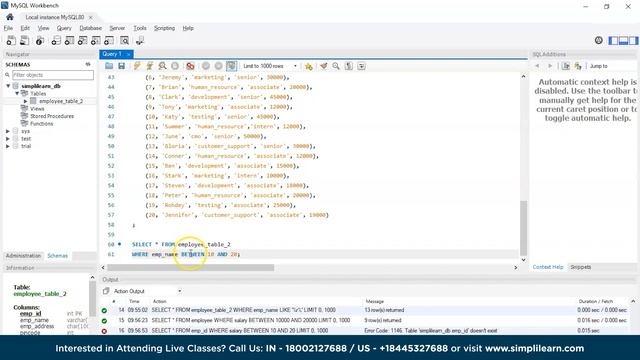The image size is (640, 360).
Task: Run Explain plan for the statement
Action: point(162,66)
